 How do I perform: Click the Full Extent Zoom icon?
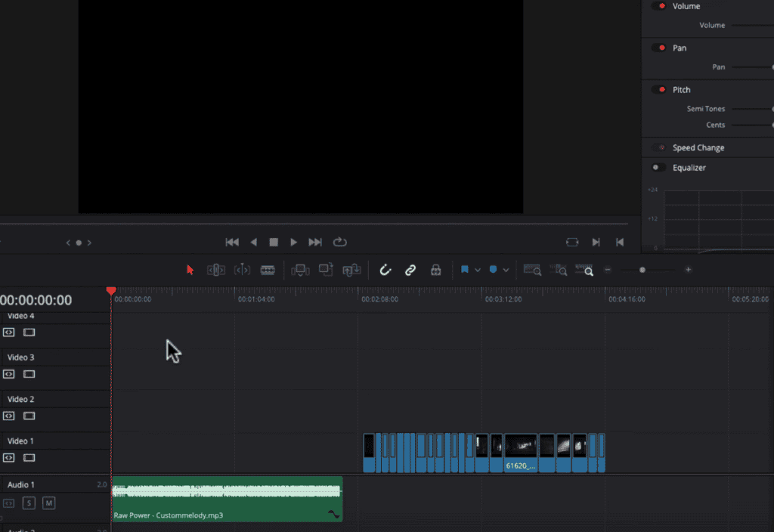tap(532, 270)
